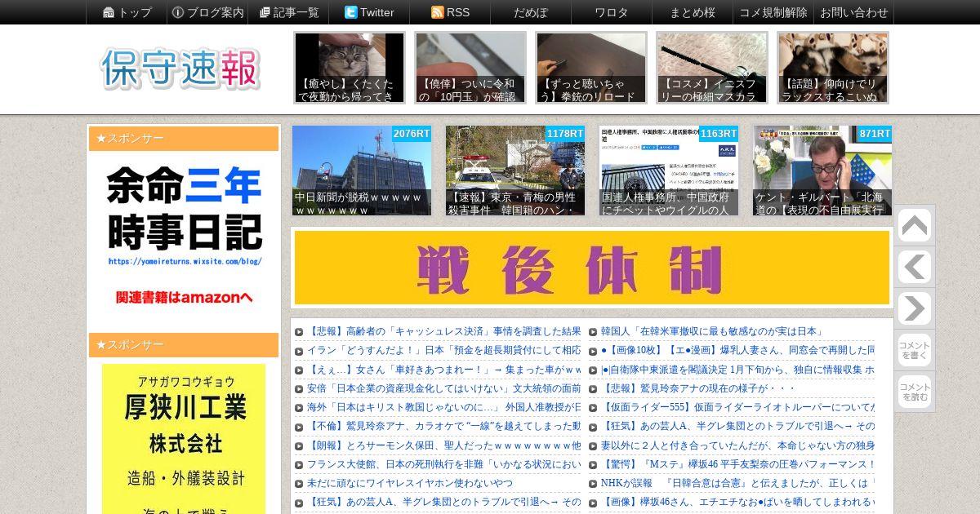
Task: Go to まとめ桜 in nav bar
Action: (693, 12)
